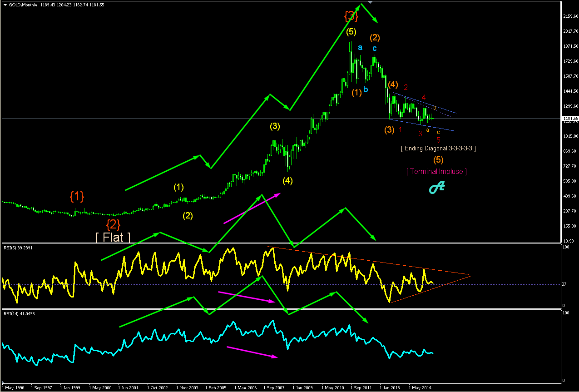The image size is (579, 392).
Task: Select the orange (2) wave label
Action: point(375,38)
